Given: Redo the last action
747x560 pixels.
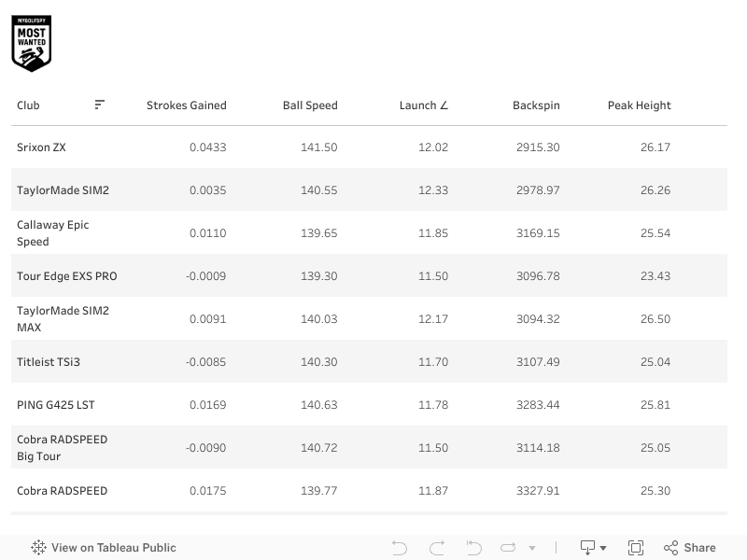Looking at the screenshot, I should tap(437, 548).
